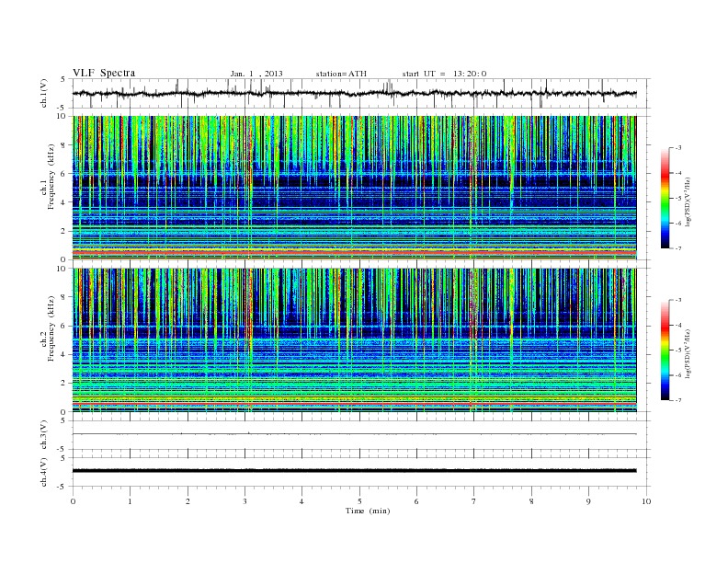The image size is (728, 563).
Task: Click the "VLF Spectra" plot title
Action: coord(104,73)
